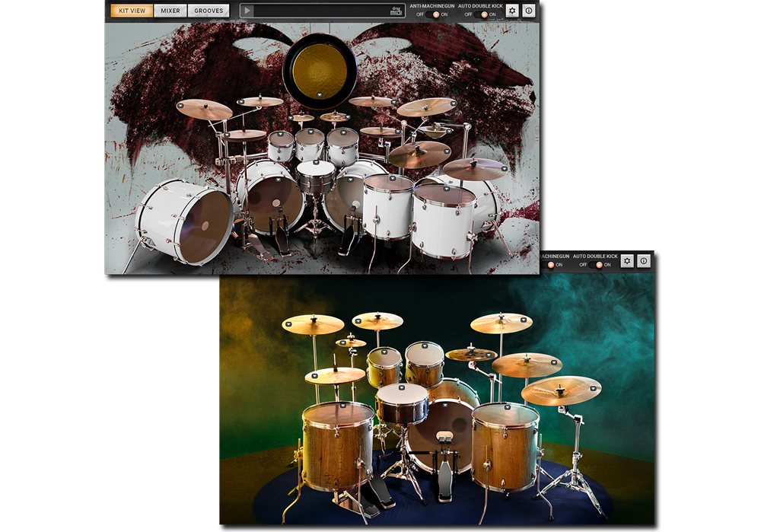Open middle rack tom dropdown, white kit
761x532 pixels.
[310, 132]
